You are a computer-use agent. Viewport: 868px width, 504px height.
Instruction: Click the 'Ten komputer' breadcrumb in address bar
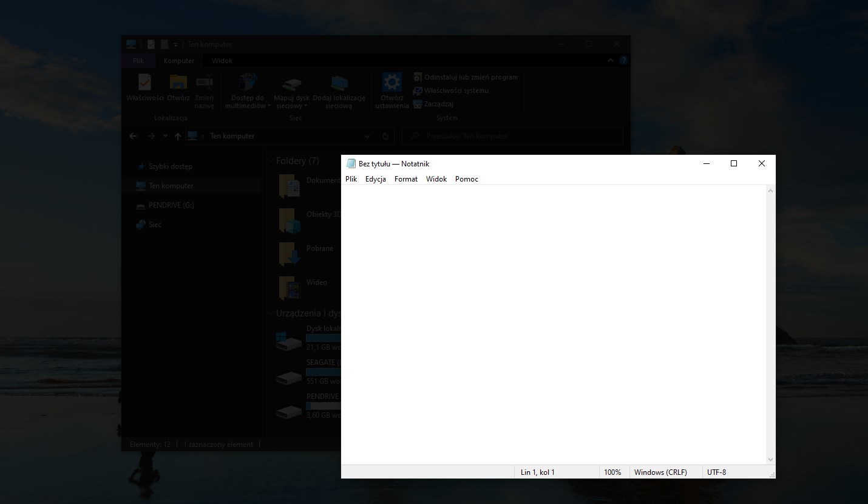[232, 136]
